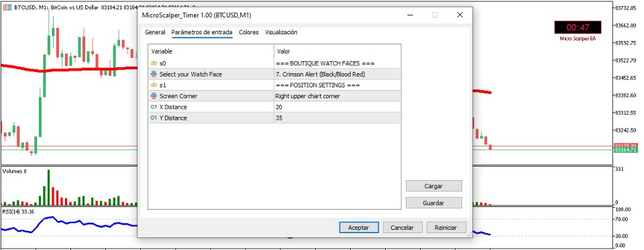Click the Volumes 8 indicator label
The height and width of the screenshot is (250, 644).
(x=14, y=171)
